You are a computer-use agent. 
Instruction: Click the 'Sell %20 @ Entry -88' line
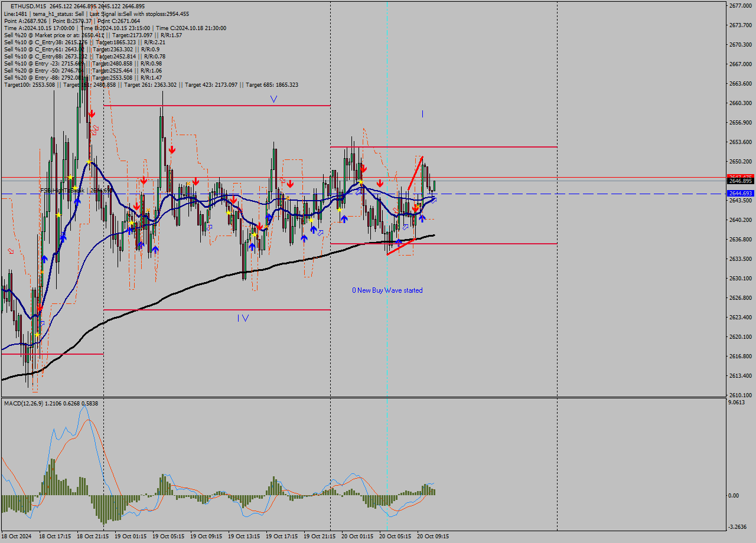[83, 77]
